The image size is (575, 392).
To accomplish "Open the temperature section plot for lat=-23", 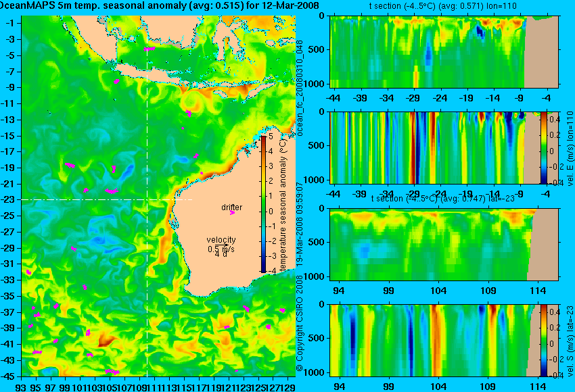I will (444, 245).
